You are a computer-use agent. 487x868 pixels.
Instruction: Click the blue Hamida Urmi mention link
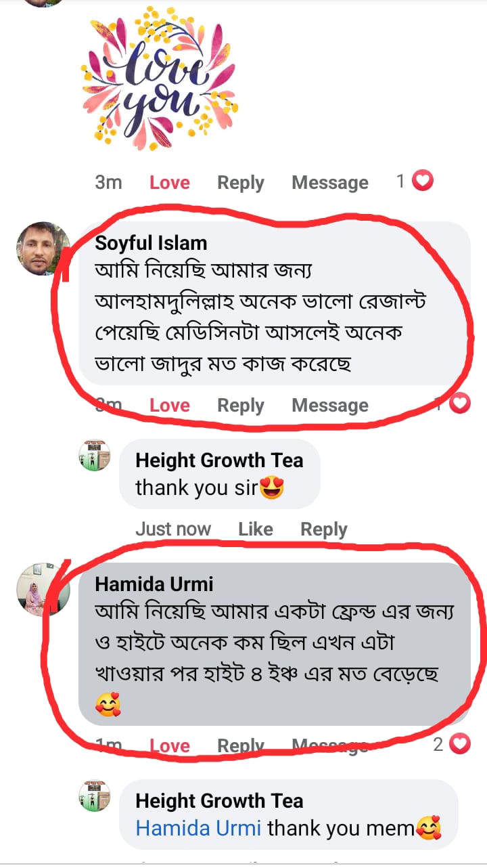(x=198, y=828)
